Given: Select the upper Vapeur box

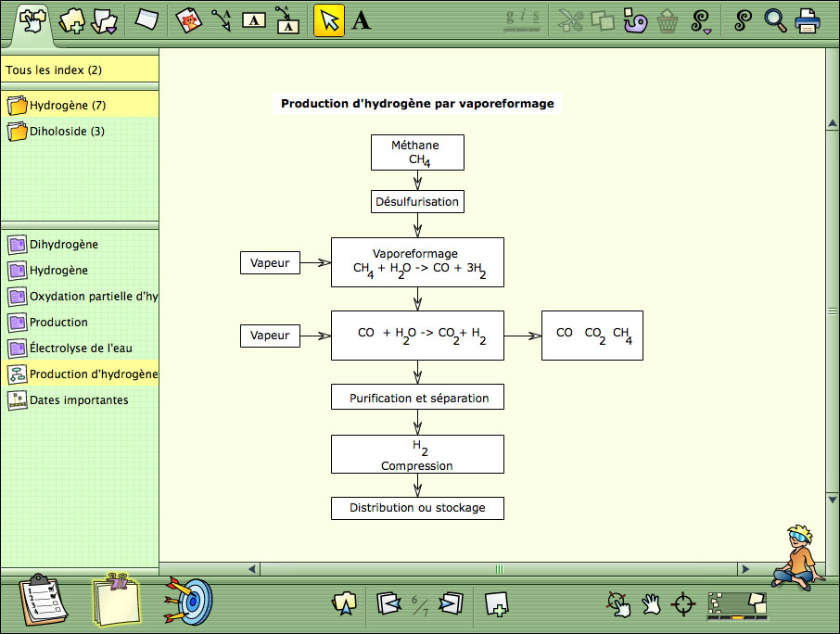Looking at the screenshot, I should (270, 263).
